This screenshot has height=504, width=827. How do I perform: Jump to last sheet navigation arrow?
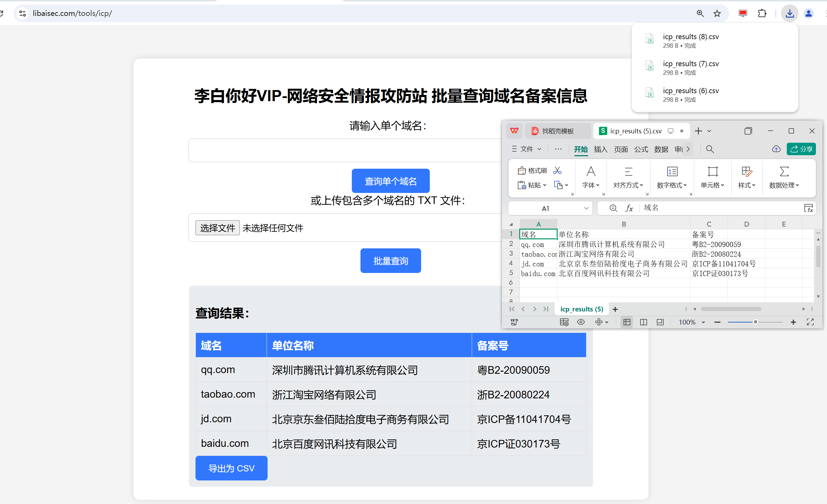546,309
